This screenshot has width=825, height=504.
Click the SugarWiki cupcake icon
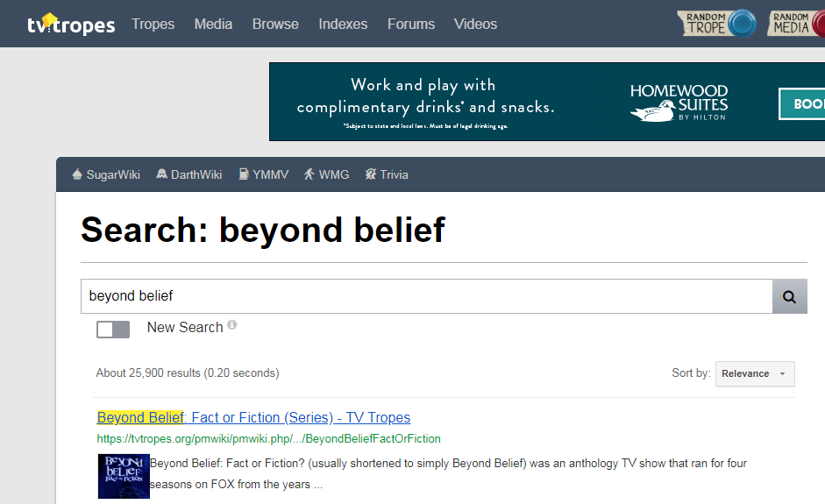pos(77,174)
